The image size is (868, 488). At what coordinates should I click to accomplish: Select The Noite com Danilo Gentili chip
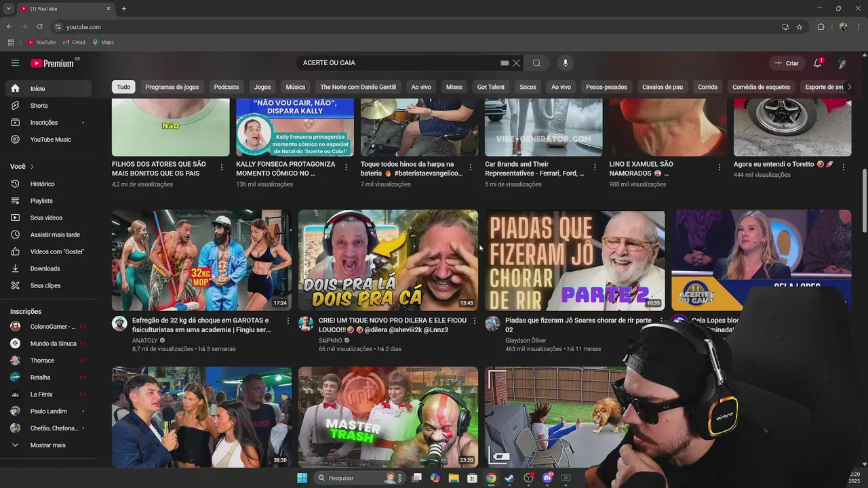(358, 87)
